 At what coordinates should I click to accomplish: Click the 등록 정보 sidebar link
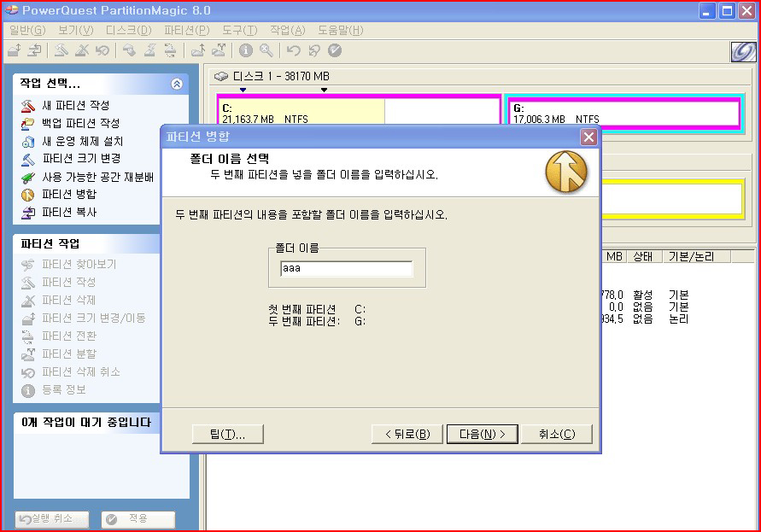(x=64, y=389)
